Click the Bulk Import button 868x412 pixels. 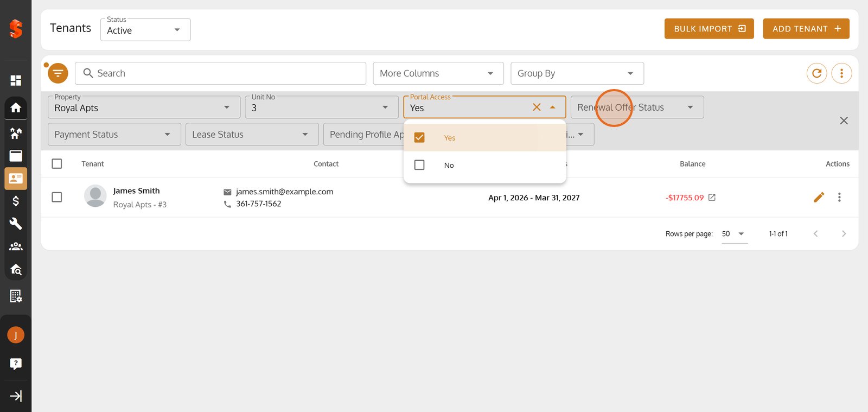[x=709, y=29]
